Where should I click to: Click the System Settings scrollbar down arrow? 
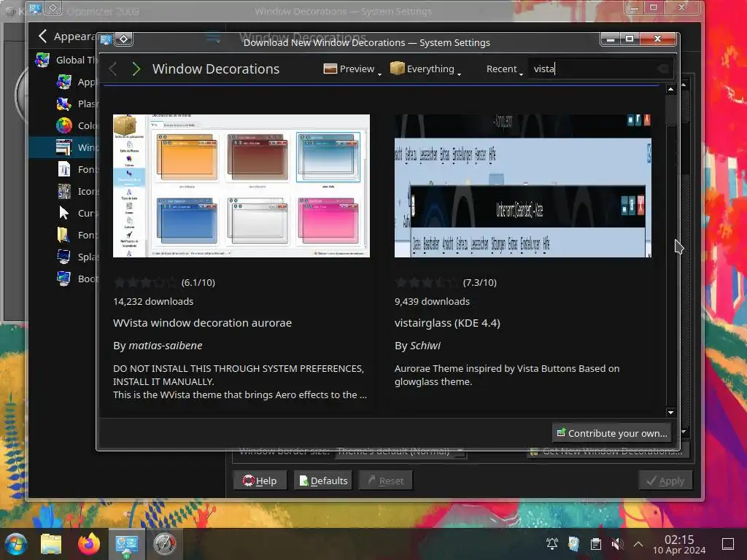(684, 432)
